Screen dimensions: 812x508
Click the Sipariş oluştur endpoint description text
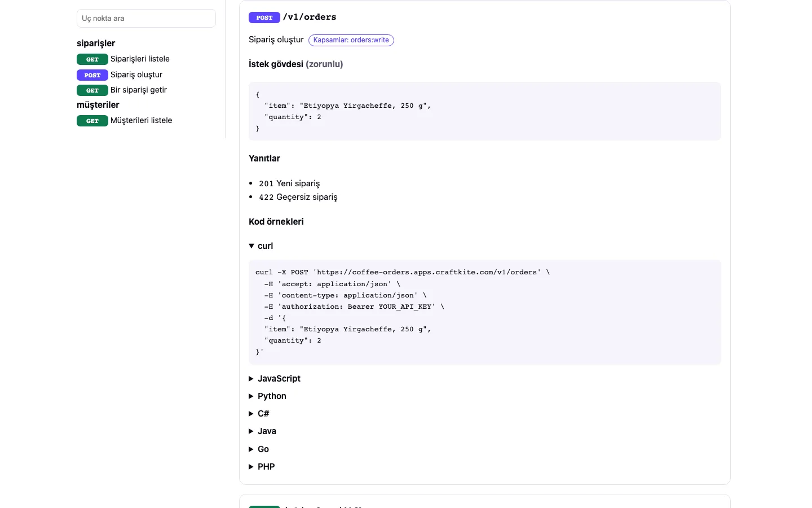pos(276,40)
